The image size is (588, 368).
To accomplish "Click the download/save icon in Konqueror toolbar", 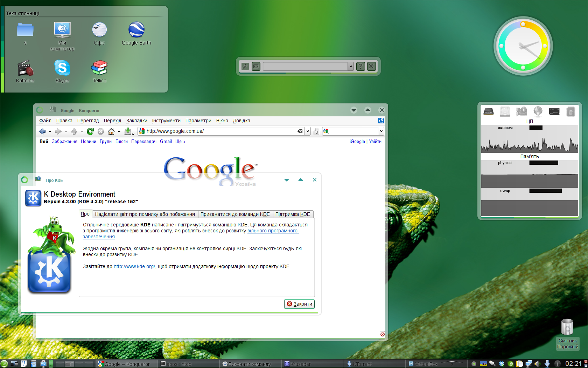I will 128,131.
